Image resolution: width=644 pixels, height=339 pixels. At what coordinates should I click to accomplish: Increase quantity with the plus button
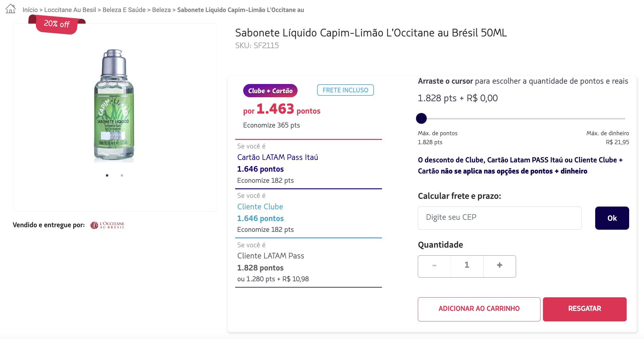click(499, 266)
